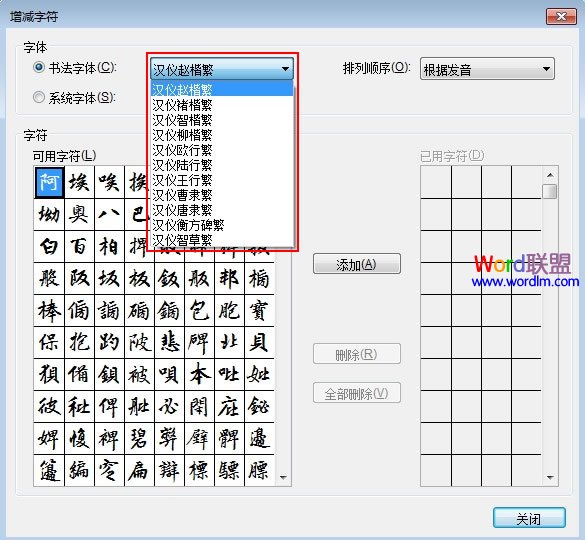The width and height of the screenshot is (585, 540).
Task: Select the character 寶 in the grid
Action: (x=259, y=311)
